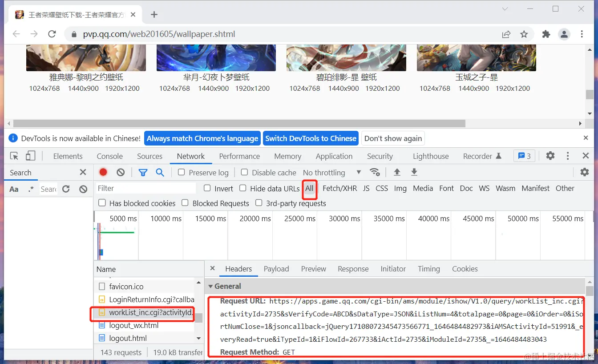Refresh the search results
The width and height of the screenshot is (598, 364).
(x=66, y=189)
